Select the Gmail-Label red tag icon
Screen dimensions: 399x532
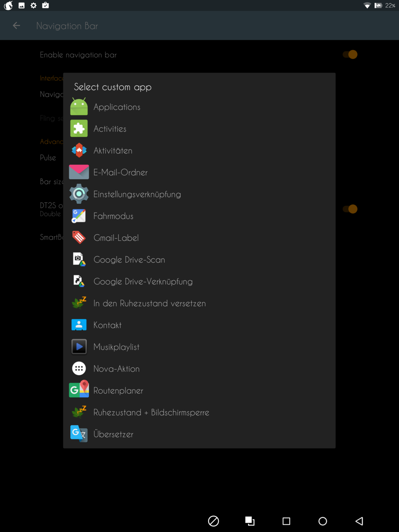(x=79, y=238)
